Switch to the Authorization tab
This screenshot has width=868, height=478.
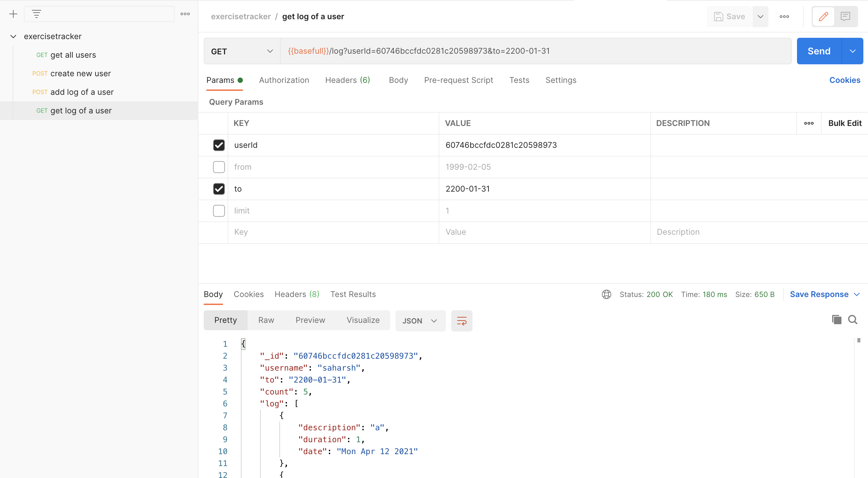[284, 80]
